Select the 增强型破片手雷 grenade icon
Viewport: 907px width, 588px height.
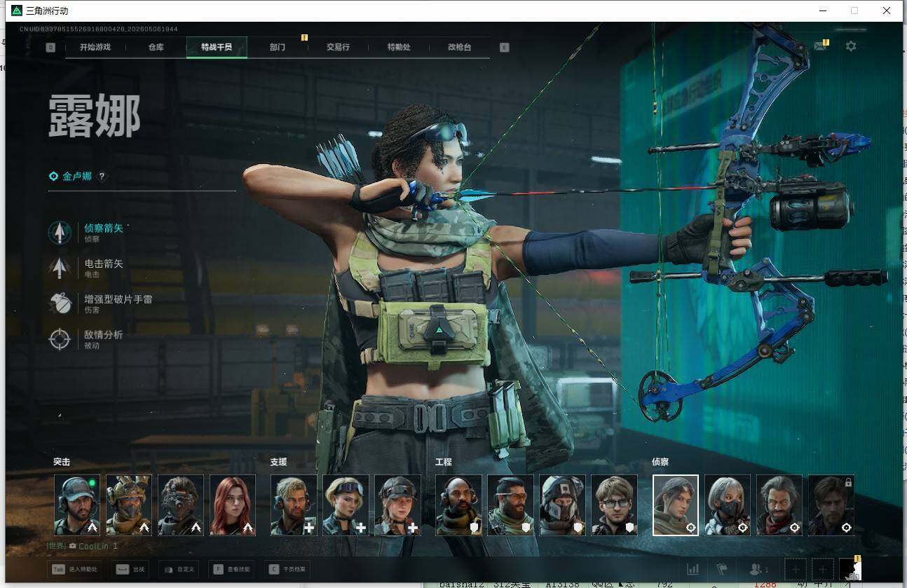[60, 303]
